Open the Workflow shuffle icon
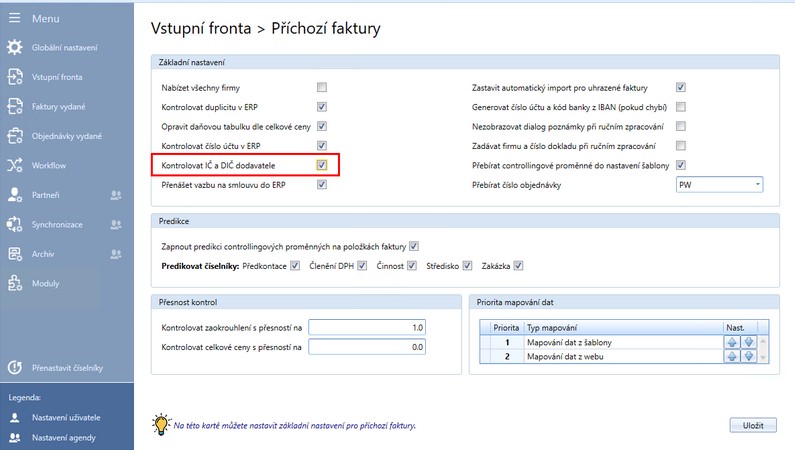 point(15,165)
